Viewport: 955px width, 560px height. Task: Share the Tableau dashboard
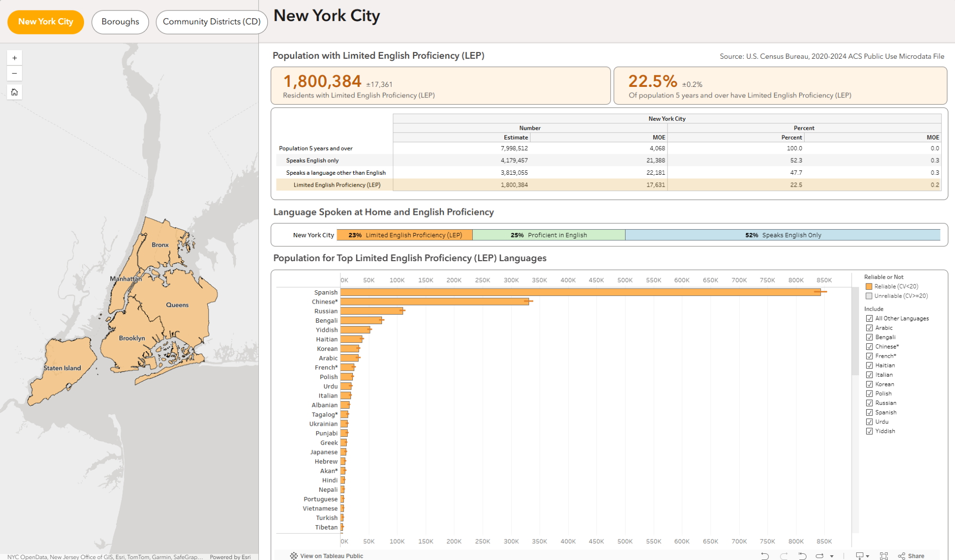(911, 556)
